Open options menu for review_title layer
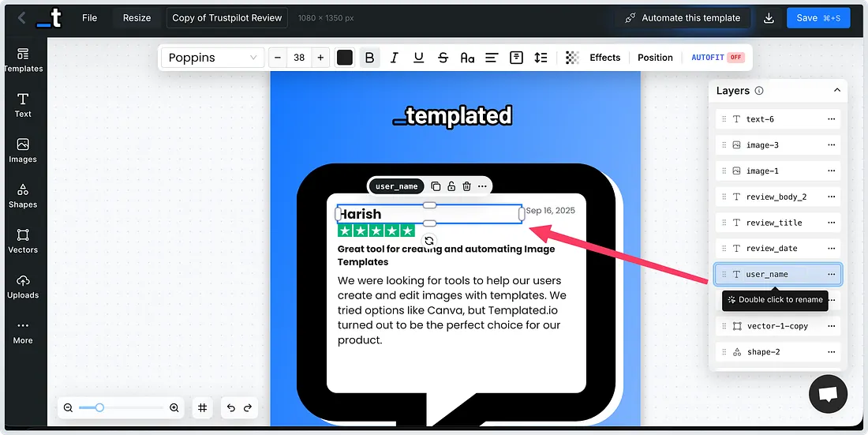The height and width of the screenshot is (435, 868). 832,223
